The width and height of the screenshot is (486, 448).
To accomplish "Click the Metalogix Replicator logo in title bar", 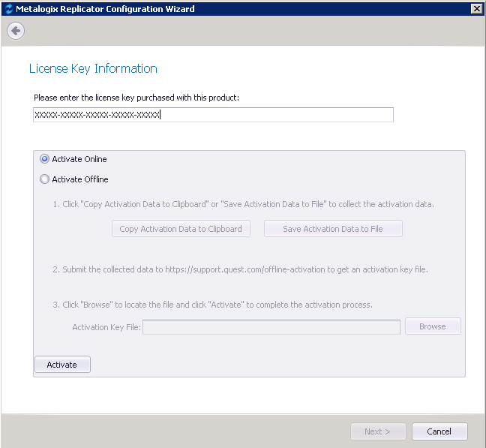I will coord(9,9).
